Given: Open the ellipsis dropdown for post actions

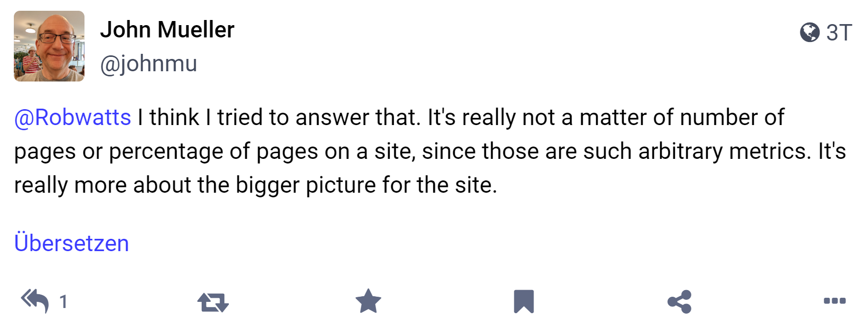Looking at the screenshot, I should click(835, 301).
